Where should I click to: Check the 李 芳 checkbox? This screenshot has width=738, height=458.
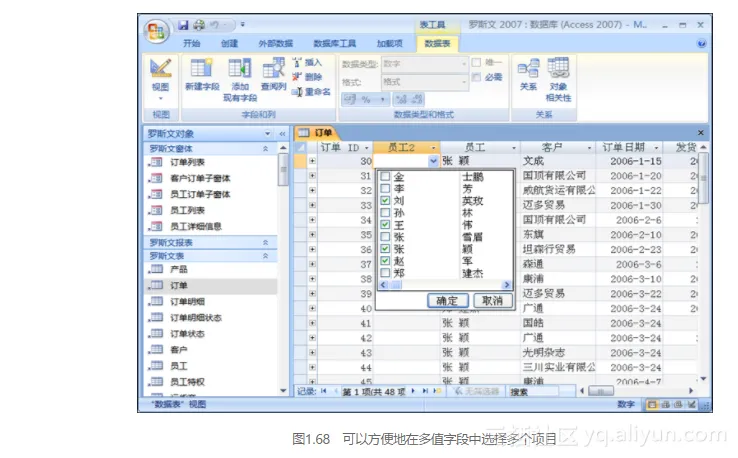[385, 188]
